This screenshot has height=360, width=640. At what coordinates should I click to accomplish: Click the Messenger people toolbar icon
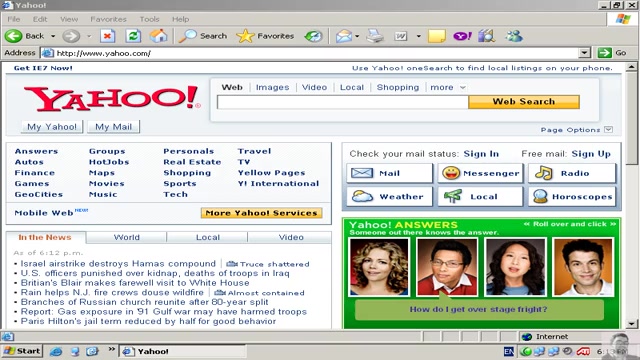513,36
